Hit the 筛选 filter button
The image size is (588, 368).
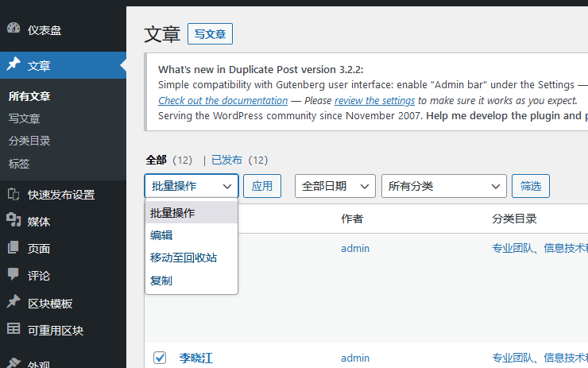(530, 186)
